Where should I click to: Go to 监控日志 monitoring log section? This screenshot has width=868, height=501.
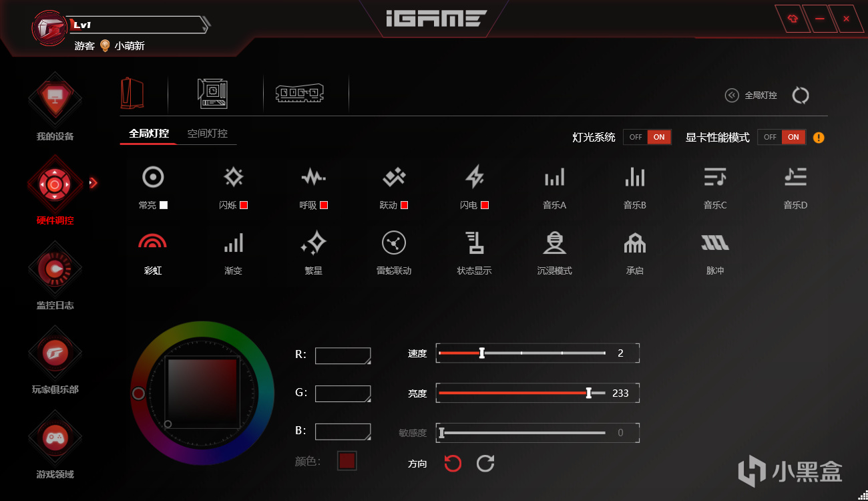pyautogui.click(x=55, y=276)
